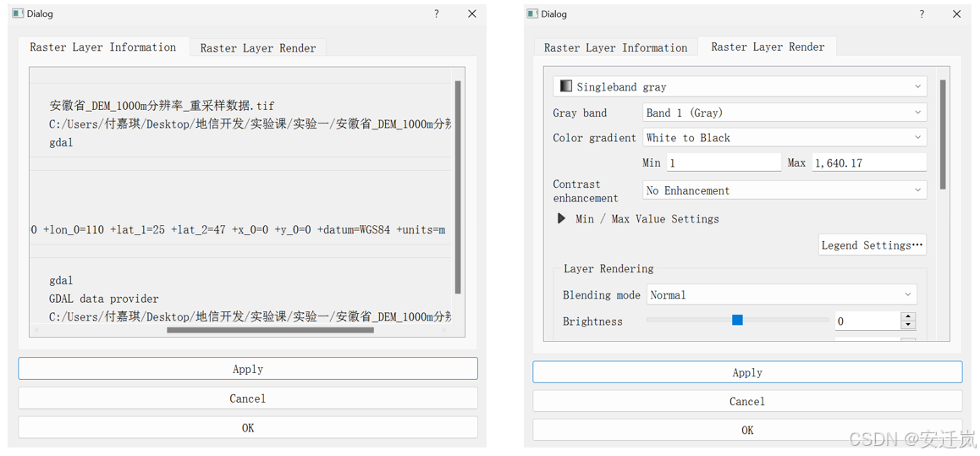Open the Color gradient dropdown
The width and height of the screenshot is (980, 456).
[x=784, y=138]
